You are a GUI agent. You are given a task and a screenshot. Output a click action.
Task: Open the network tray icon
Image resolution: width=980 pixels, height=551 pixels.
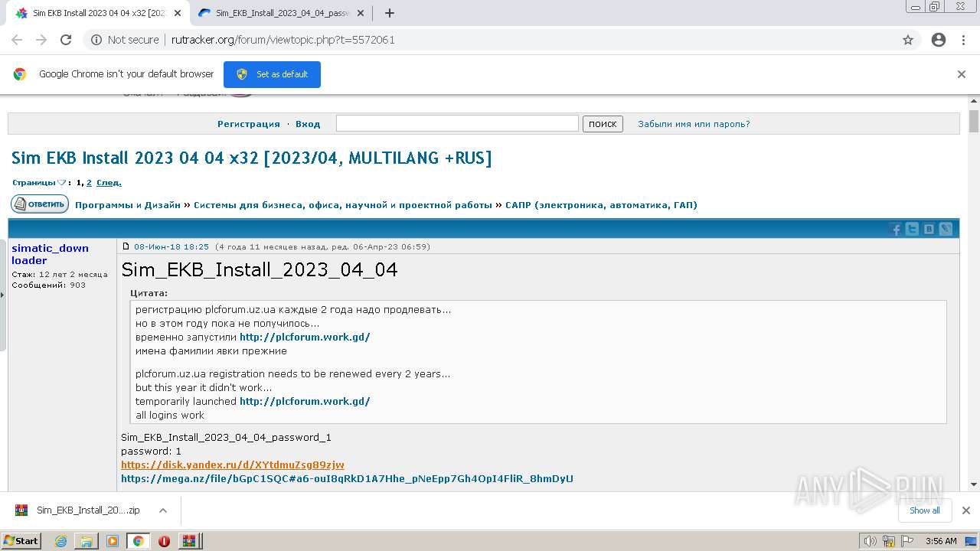[889, 541]
